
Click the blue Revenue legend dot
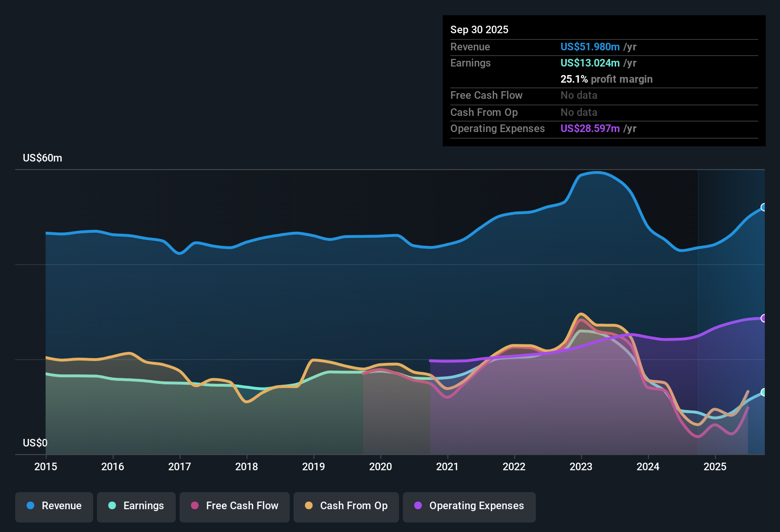click(x=30, y=505)
